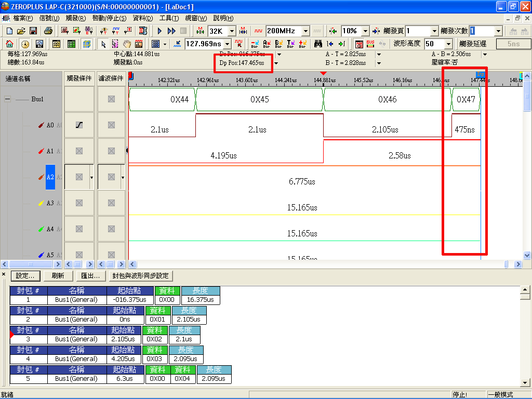Click the binoculars find icon
Image resolution: width=532 pixels, height=399 pixels.
point(318,44)
